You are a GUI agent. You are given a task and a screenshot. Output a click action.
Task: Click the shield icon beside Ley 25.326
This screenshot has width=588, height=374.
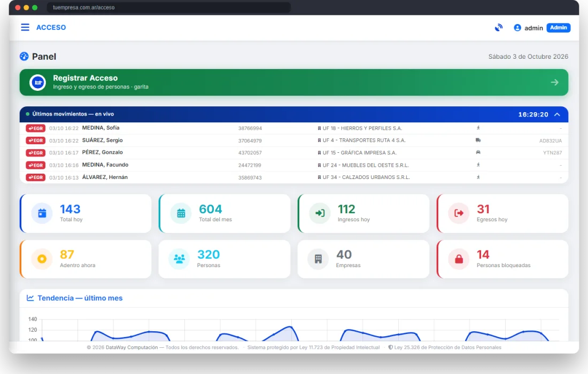[390, 347]
